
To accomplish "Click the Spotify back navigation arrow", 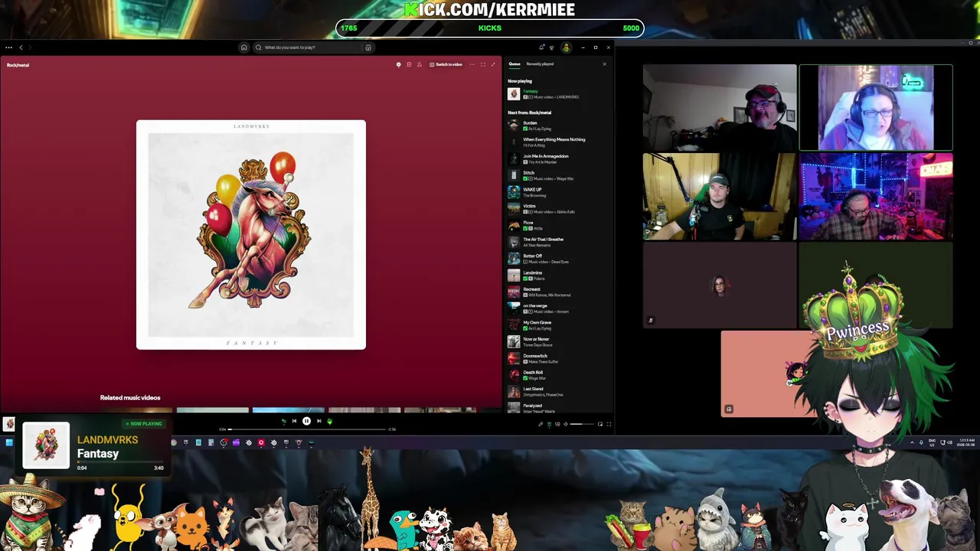I will (21, 47).
